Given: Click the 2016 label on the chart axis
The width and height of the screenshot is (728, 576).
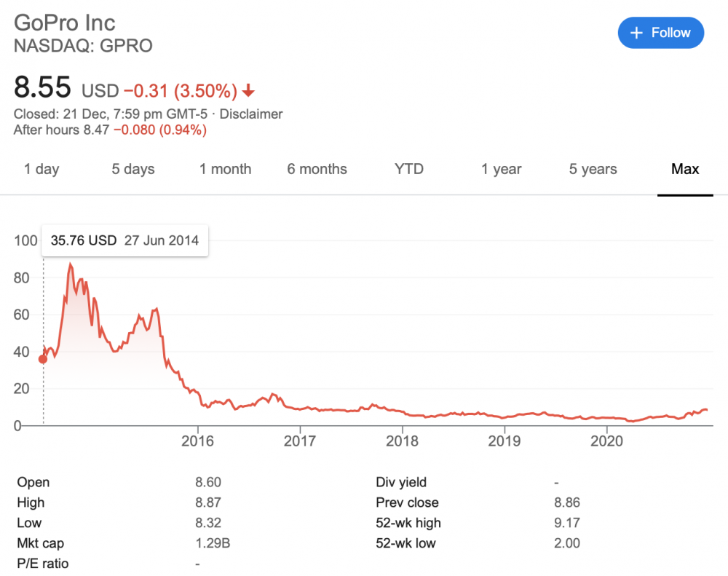Looking at the screenshot, I should tap(197, 441).
